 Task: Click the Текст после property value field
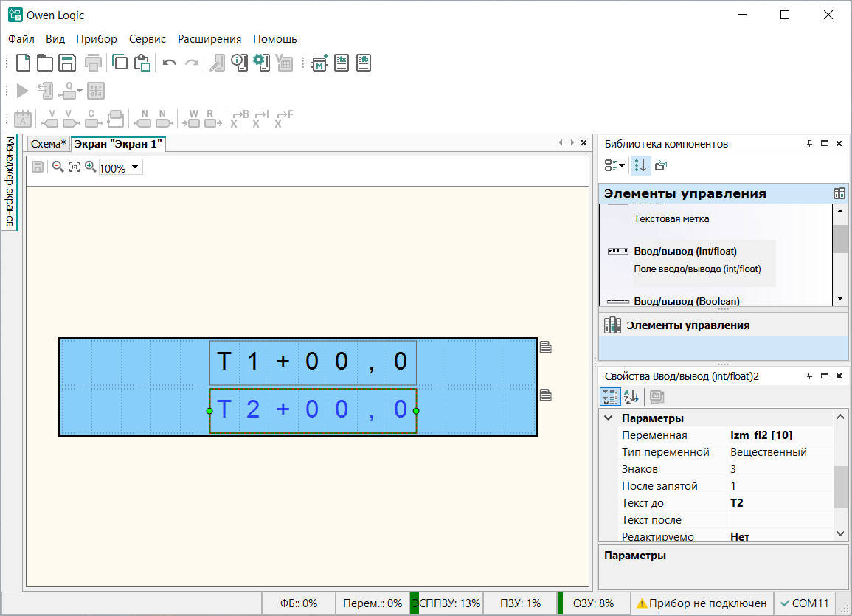click(x=778, y=520)
